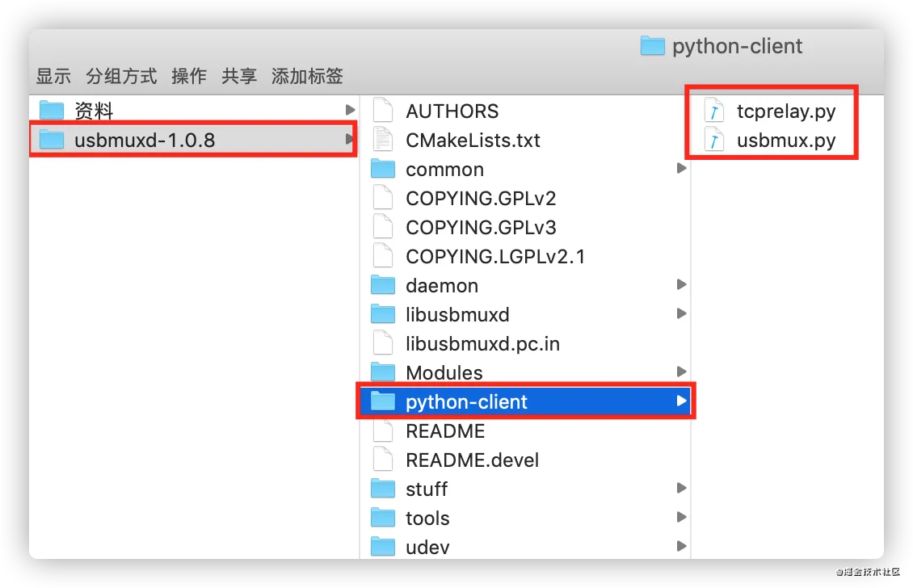The image size is (913, 588).
Task: Select the tools folder name
Action: click(x=428, y=519)
